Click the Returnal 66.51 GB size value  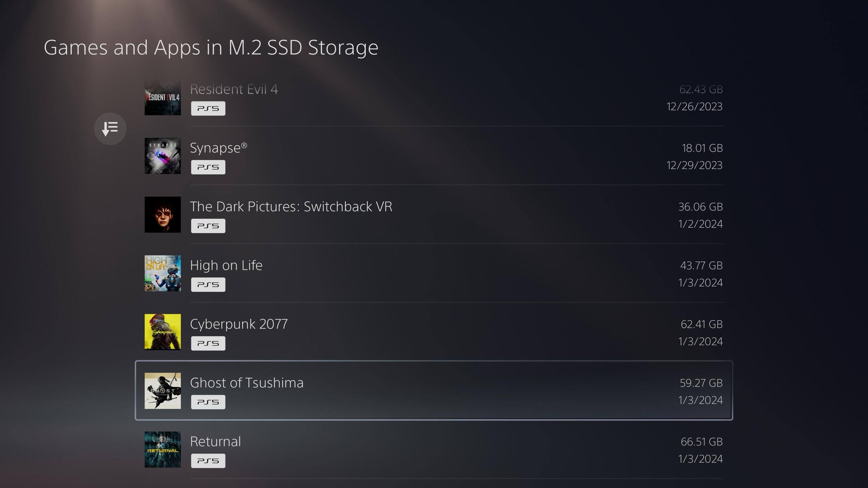[x=702, y=441]
